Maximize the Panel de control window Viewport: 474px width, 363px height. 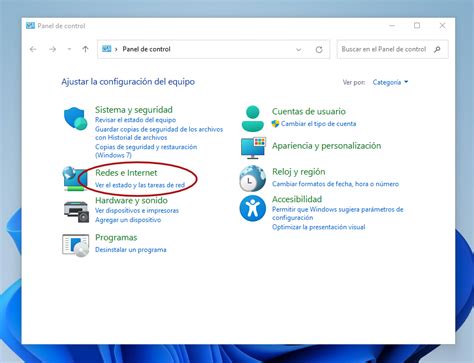417,26
